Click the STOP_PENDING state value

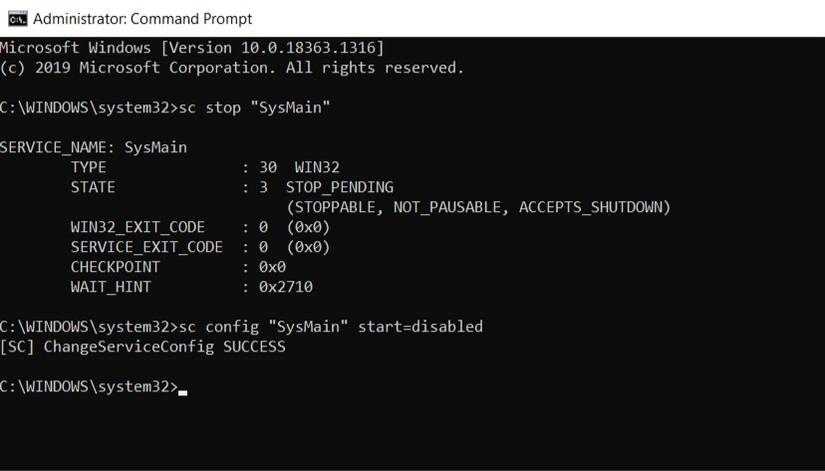point(339,187)
